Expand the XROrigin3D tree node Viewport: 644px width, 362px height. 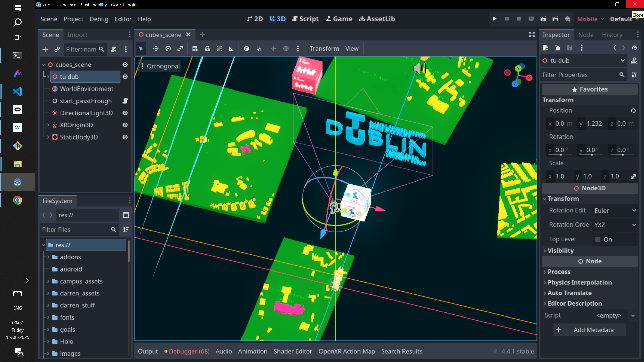coord(48,125)
